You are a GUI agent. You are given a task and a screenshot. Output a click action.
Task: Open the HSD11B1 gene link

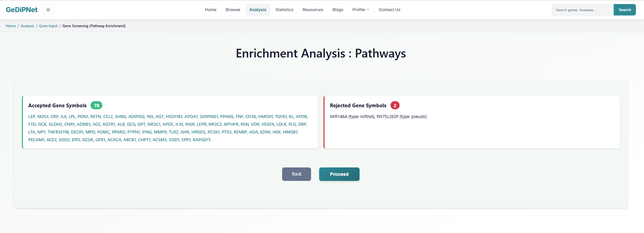(174, 117)
